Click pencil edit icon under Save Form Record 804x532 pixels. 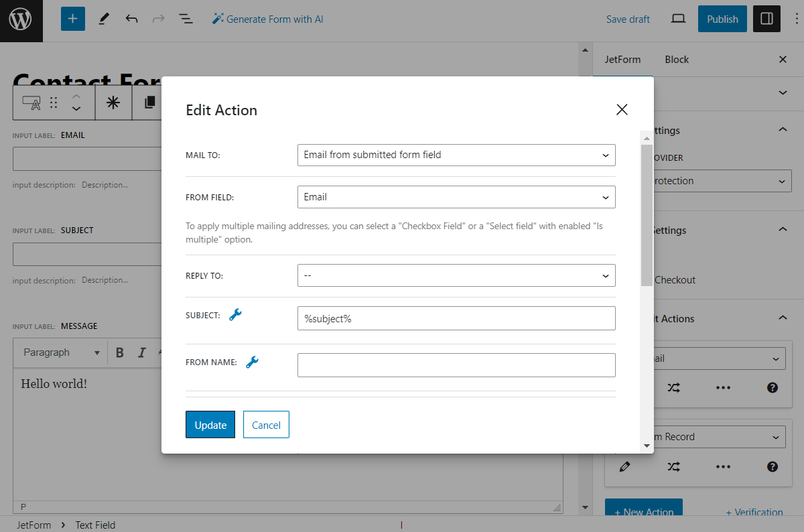(625, 467)
